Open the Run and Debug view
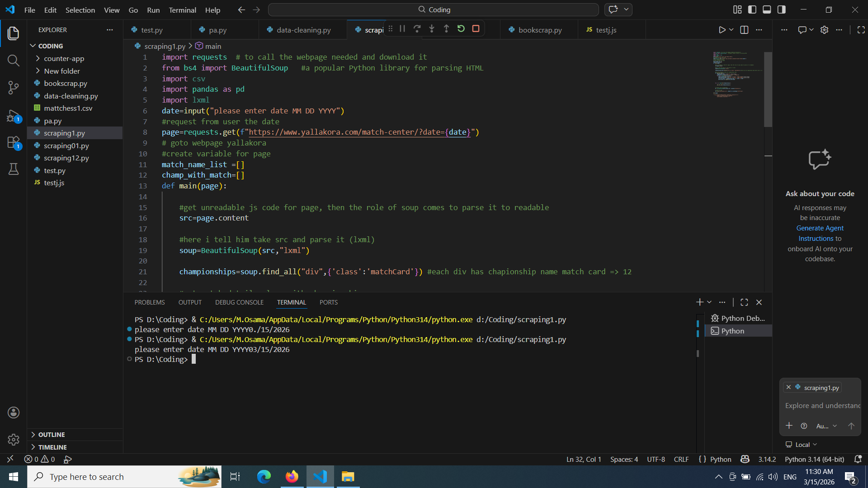Image resolution: width=868 pixels, height=488 pixels. pyautogui.click(x=14, y=116)
